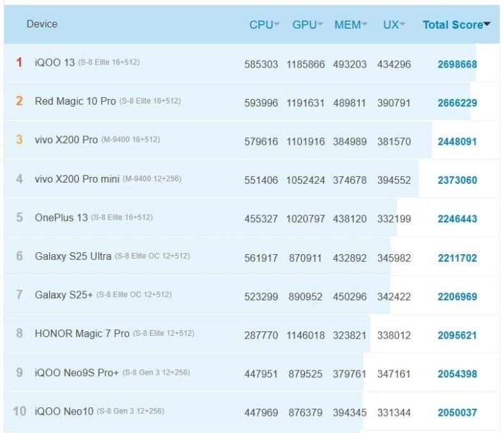Screen dimensions: 504x433
Task: Select total score 2054398
Action: (457, 374)
